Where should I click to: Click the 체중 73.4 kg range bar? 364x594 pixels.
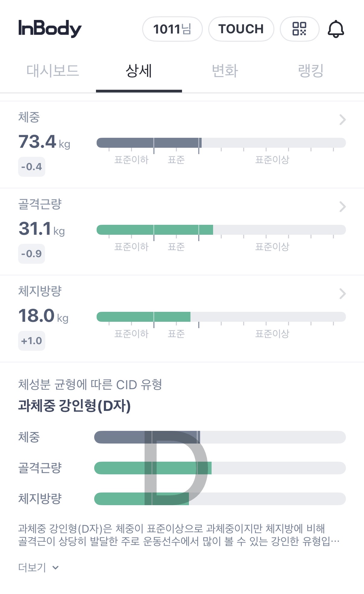(221, 143)
